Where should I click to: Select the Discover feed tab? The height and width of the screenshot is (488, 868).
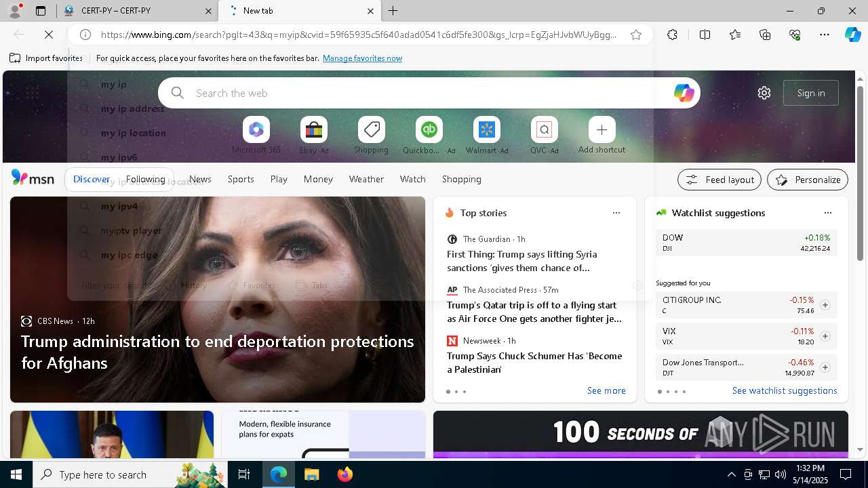(x=92, y=179)
